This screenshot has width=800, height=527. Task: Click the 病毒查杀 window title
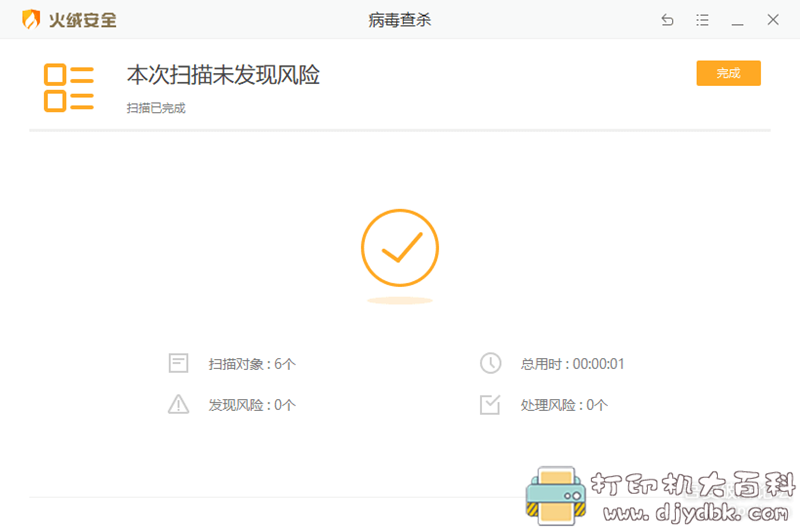pos(399,20)
